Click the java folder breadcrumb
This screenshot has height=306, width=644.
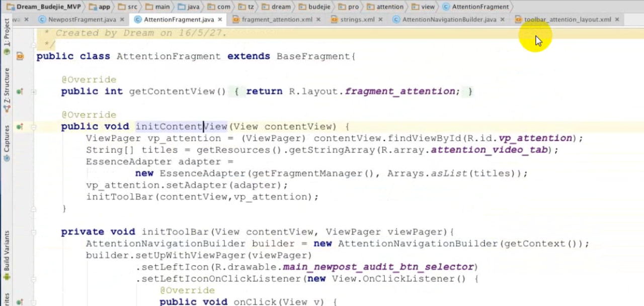189,7
